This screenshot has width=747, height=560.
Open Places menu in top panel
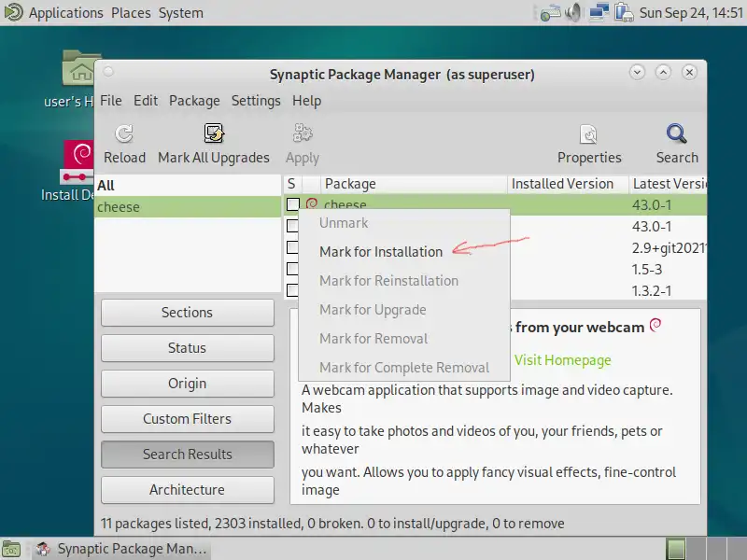[131, 13]
